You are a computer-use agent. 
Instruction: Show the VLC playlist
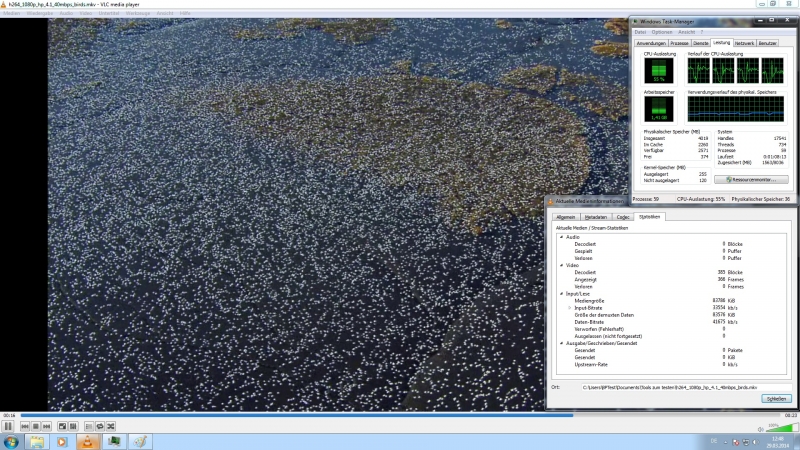coord(89,426)
